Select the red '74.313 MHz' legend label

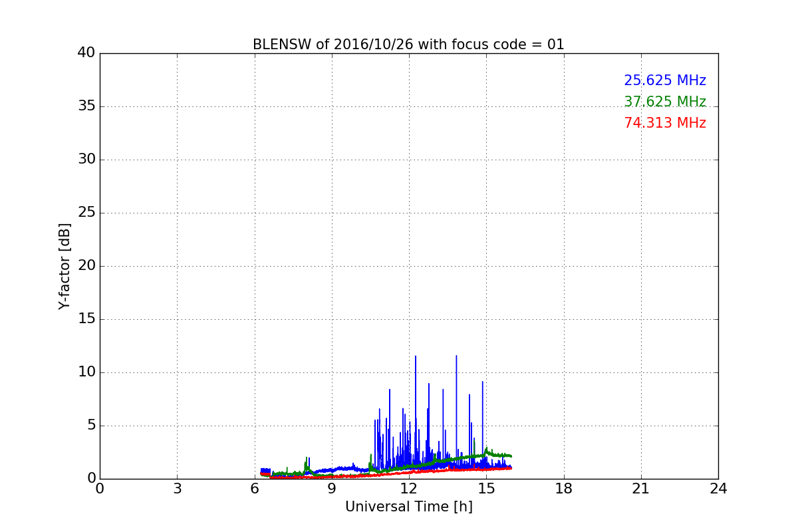coord(665,123)
